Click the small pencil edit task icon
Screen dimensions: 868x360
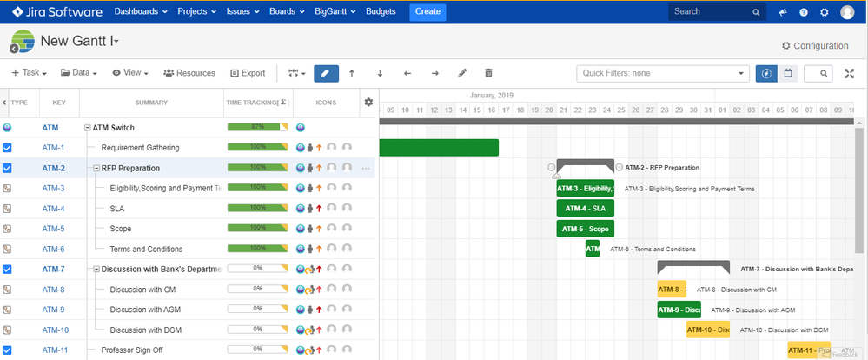click(x=463, y=73)
